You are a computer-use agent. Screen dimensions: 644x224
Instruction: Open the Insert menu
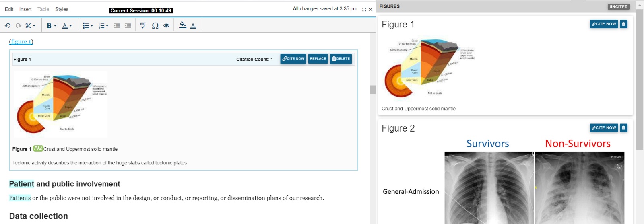(25, 9)
